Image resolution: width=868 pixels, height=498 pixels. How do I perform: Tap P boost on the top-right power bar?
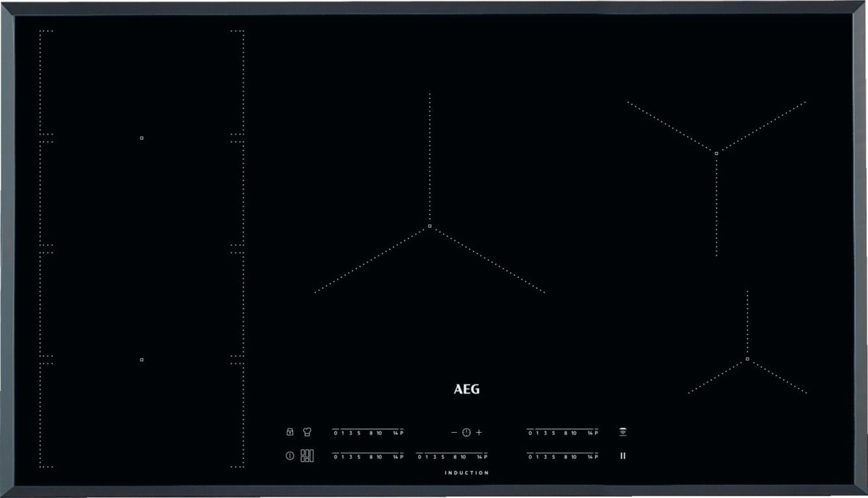pyautogui.click(x=597, y=432)
